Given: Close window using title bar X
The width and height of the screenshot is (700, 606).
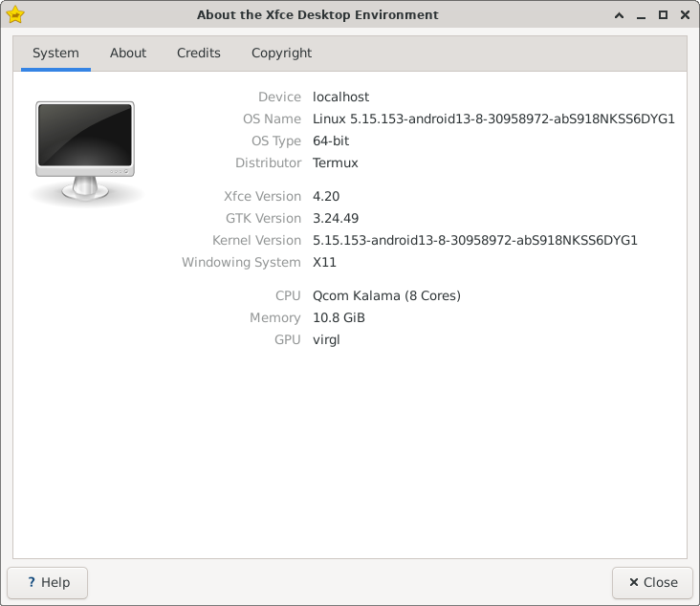Looking at the screenshot, I should click(x=685, y=15).
